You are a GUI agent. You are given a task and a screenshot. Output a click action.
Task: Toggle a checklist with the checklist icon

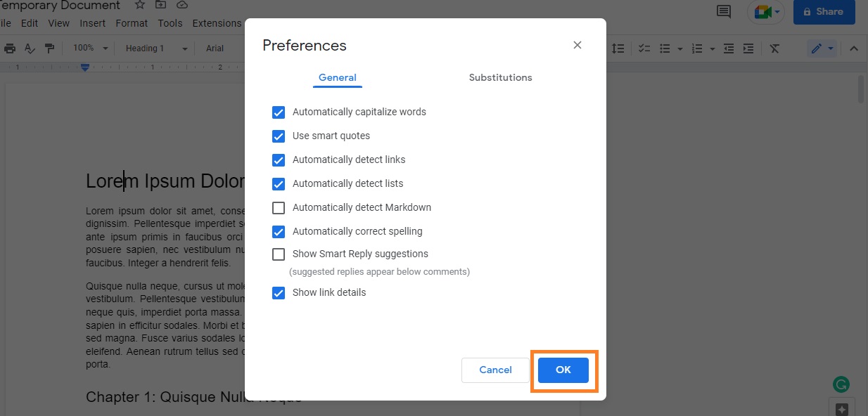[644, 48]
